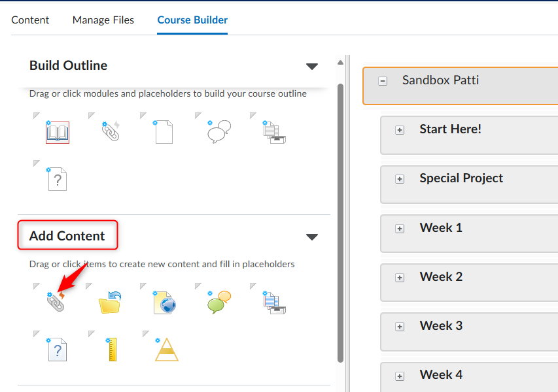Select the quiz question mark icon in Add Content

[57, 350]
